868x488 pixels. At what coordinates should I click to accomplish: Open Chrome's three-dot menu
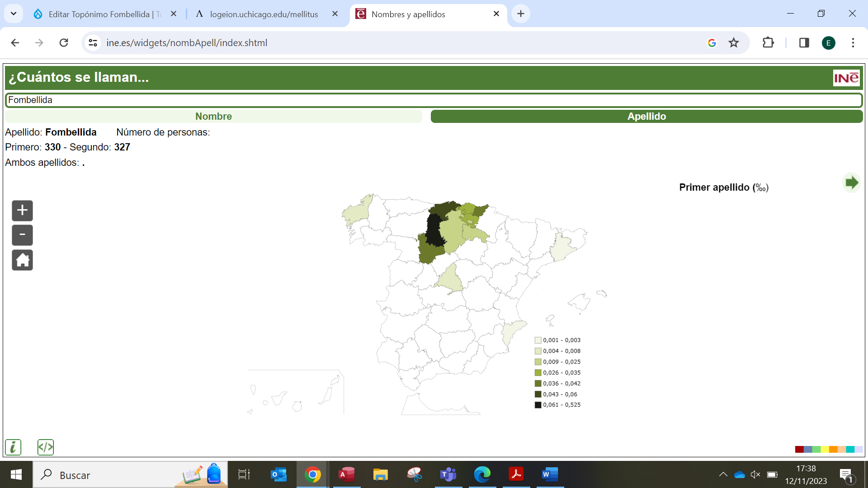pos(853,43)
